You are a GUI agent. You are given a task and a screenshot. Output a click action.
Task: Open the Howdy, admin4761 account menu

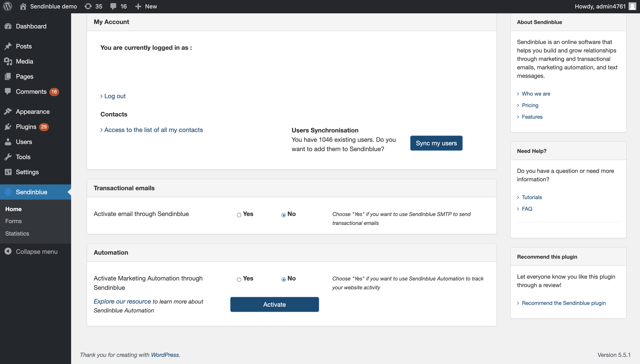(x=600, y=6)
